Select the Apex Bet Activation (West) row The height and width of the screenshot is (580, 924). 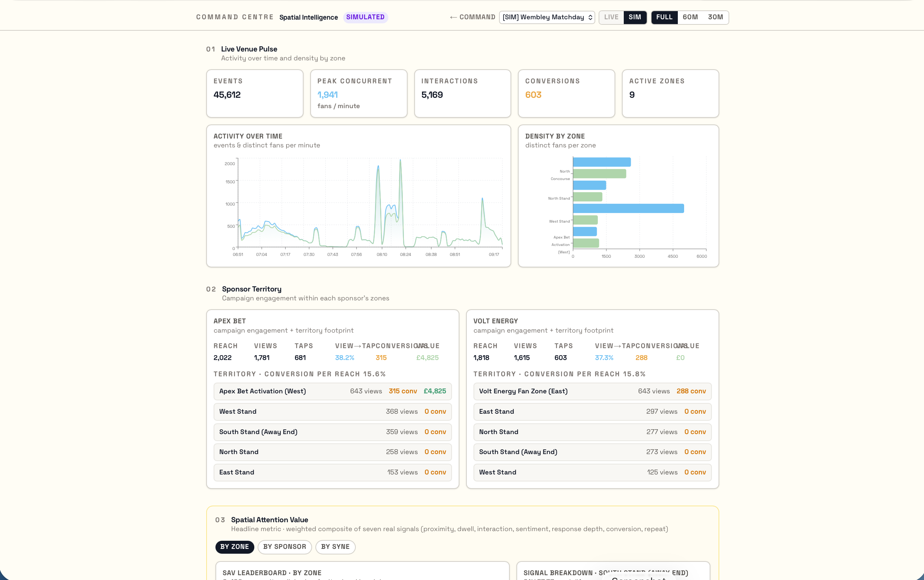[332, 391]
